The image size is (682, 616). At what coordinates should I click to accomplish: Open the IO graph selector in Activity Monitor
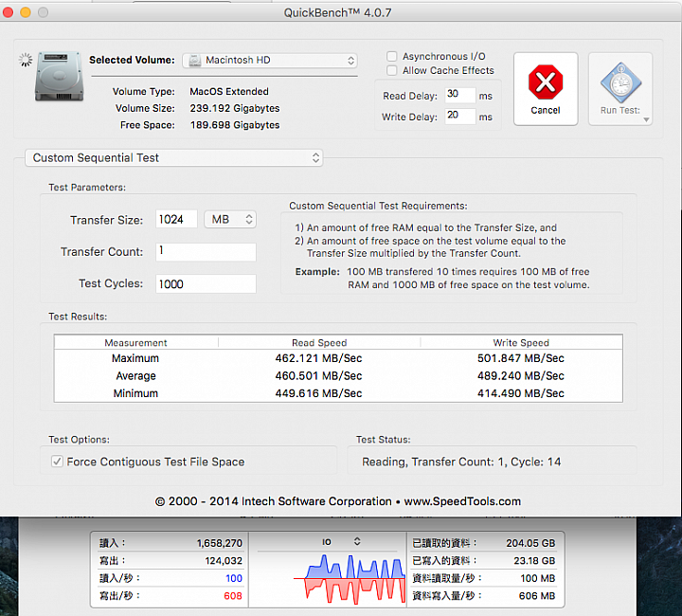click(x=341, y=542)
